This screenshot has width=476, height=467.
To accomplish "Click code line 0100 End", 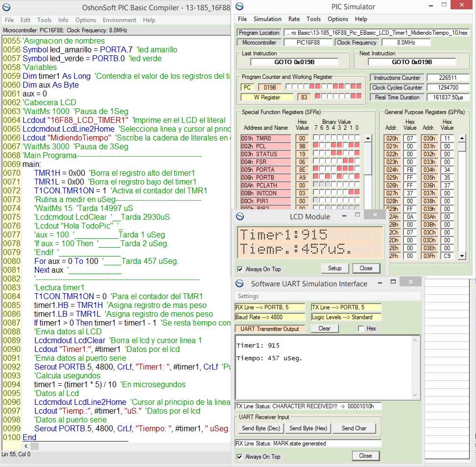I will click(x=29, y=437).
